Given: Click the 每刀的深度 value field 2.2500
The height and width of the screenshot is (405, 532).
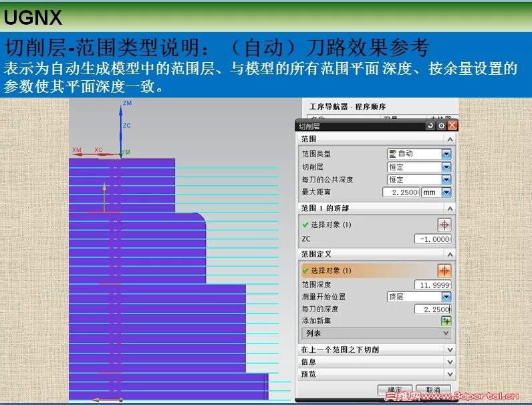Looking at the screenshot, I should click(x=433, y=309).
